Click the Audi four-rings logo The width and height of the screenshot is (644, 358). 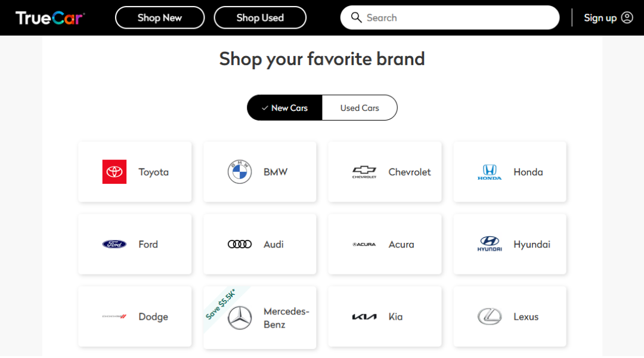pyautogui.click(x=240, y=244)
